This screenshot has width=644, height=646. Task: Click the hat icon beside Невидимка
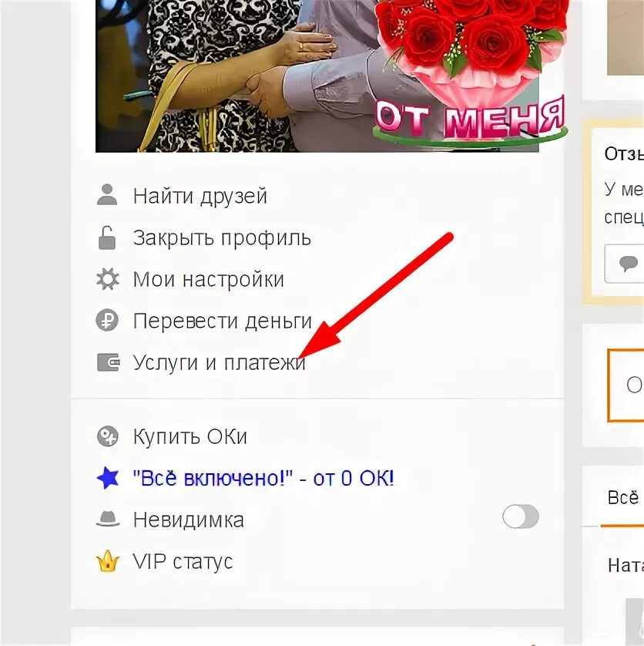108,519
